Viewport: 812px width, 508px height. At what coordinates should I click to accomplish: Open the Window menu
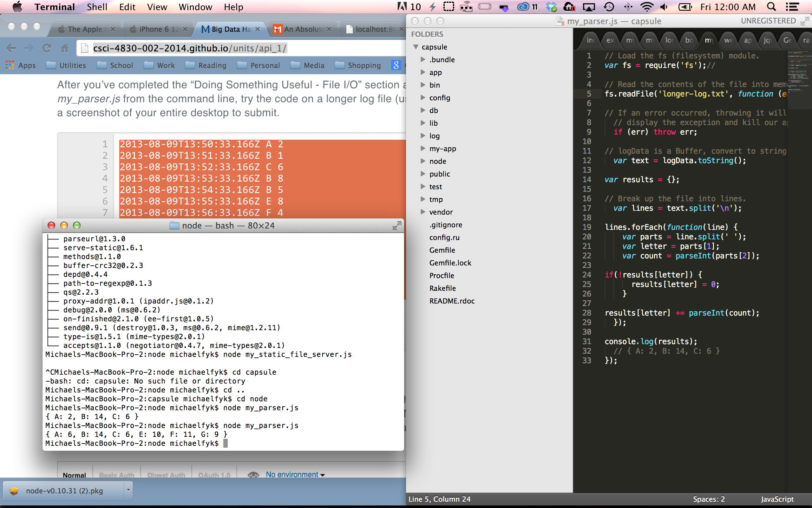pos(195,7)
